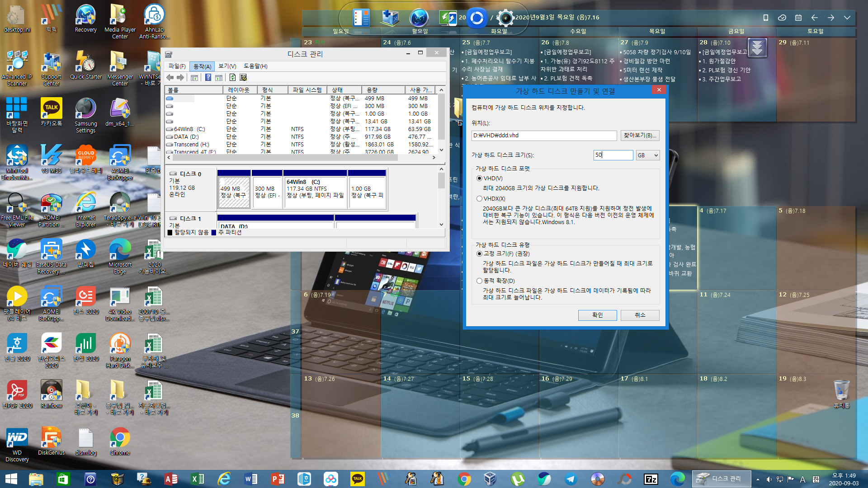Click the double down-arrow widget icon on calendar

[x=758, y=47]
